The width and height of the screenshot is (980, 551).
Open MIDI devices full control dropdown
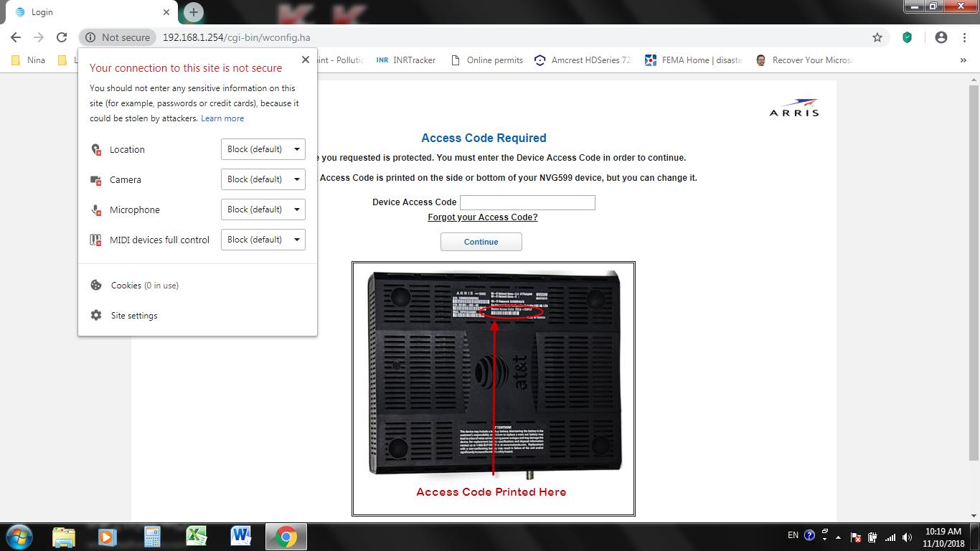[x=263, y=240]
